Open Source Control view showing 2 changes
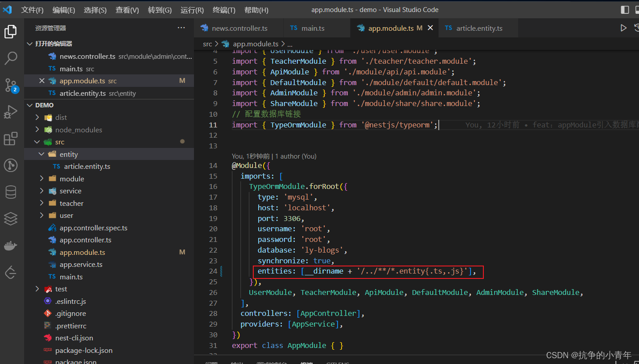639x364 pixels. coord(11,85)
